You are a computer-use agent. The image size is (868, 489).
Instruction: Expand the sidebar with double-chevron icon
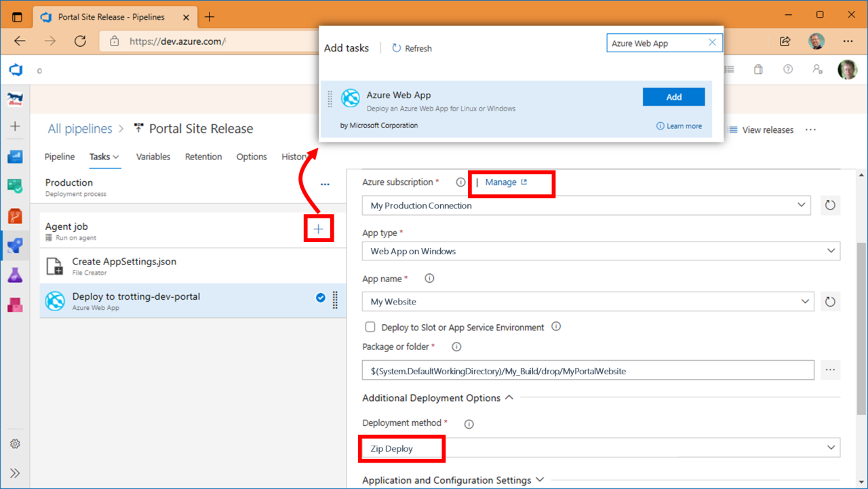click(15, 473)
